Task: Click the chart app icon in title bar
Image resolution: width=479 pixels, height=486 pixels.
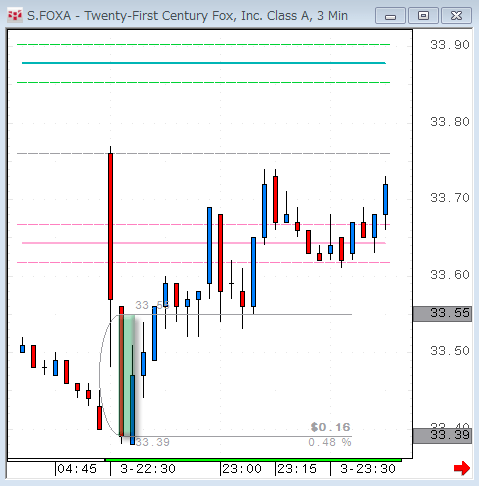Action: coord(15,16)
